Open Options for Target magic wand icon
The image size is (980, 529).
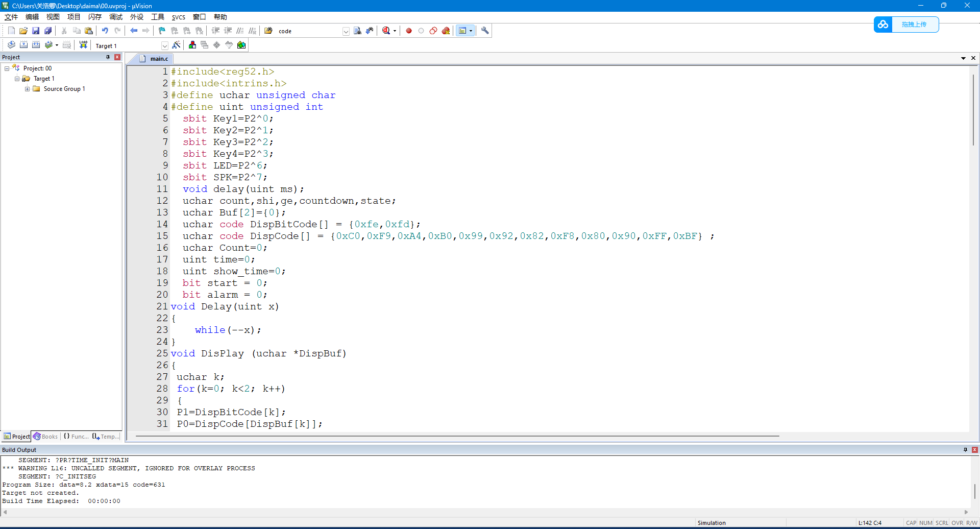pyautogui.click(x=176, y=45)
